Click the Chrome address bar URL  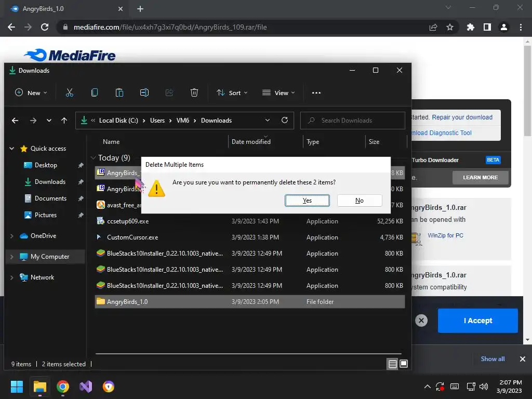[x=170, y=27]
